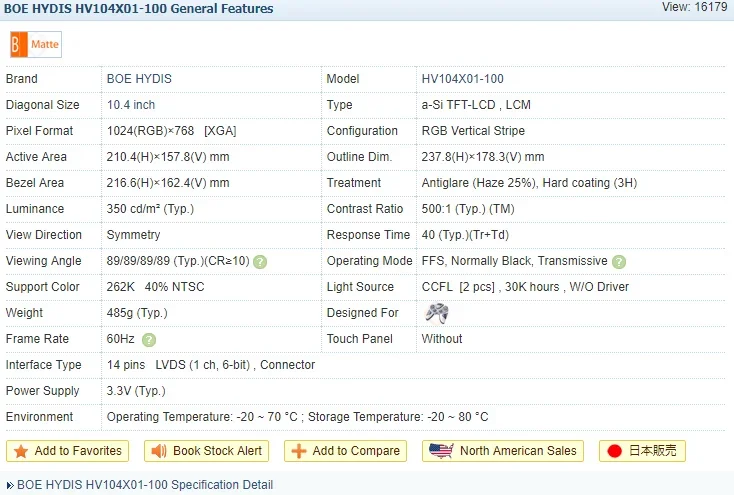
Task: Click the Light Source row label
Action: tap(360, 287)
